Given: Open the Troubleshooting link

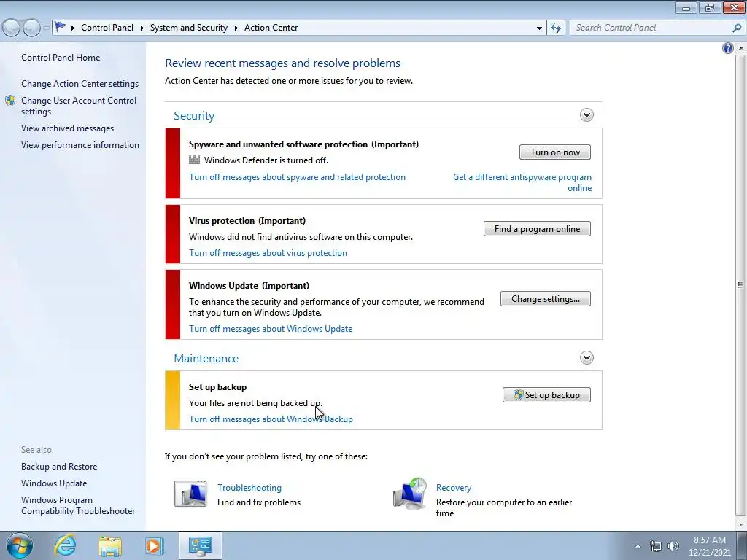Looking at the screenshot, I should pyautogui.click(x=249, y=488).
